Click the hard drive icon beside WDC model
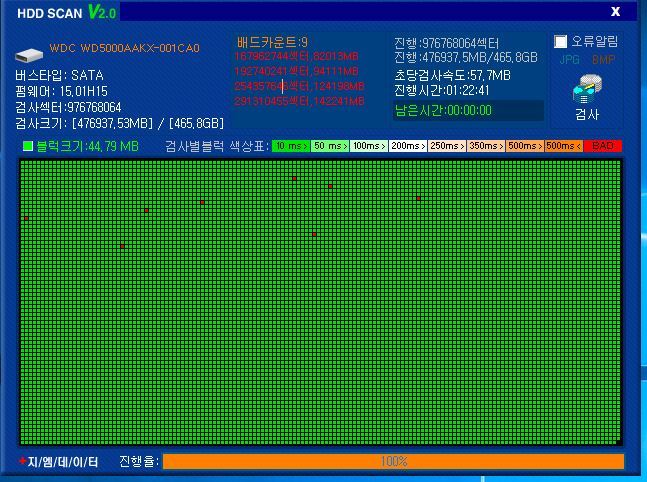The image size is (647, 482). (29, 55)
